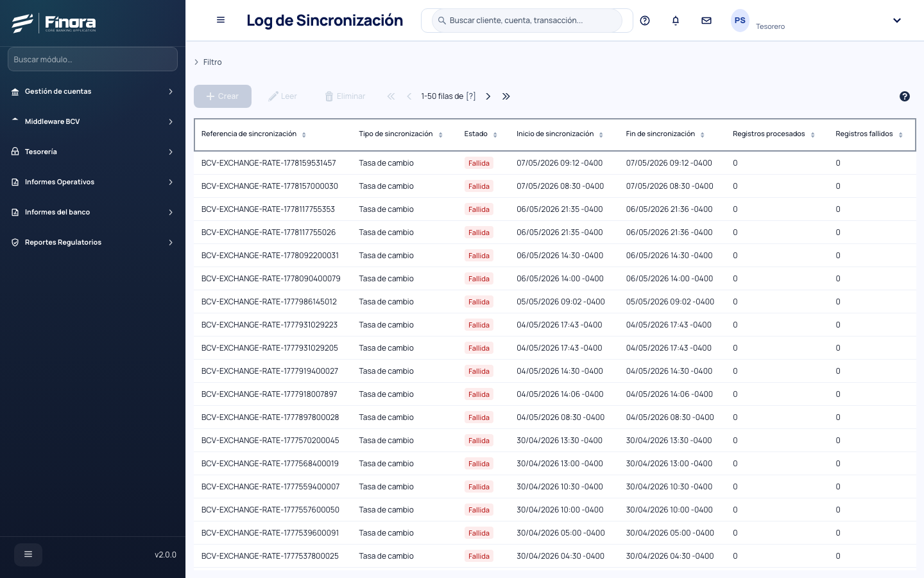Click the hamburger menu icon beside the page title
The image size is (924, 578).
pos(221,20)
